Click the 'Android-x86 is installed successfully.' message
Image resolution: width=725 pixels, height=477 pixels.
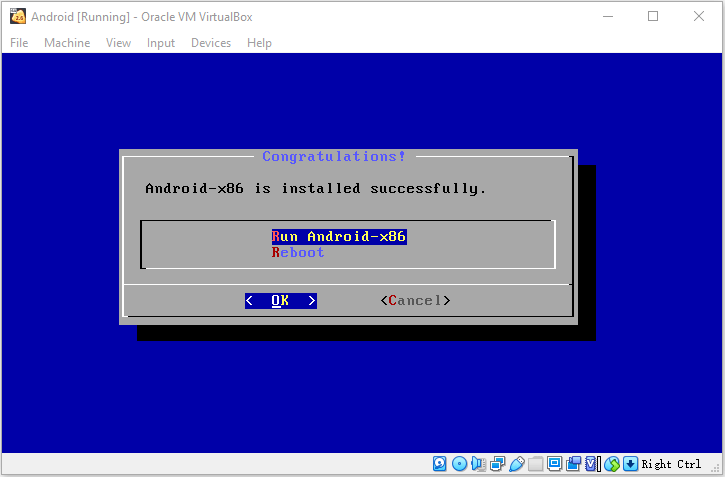pos(316,189)
